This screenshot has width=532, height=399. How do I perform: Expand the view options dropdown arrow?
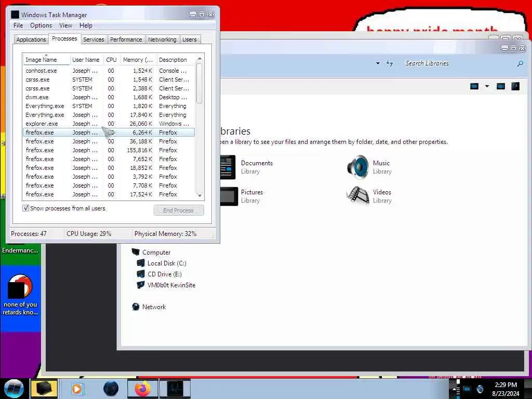[x=487, y=86]
